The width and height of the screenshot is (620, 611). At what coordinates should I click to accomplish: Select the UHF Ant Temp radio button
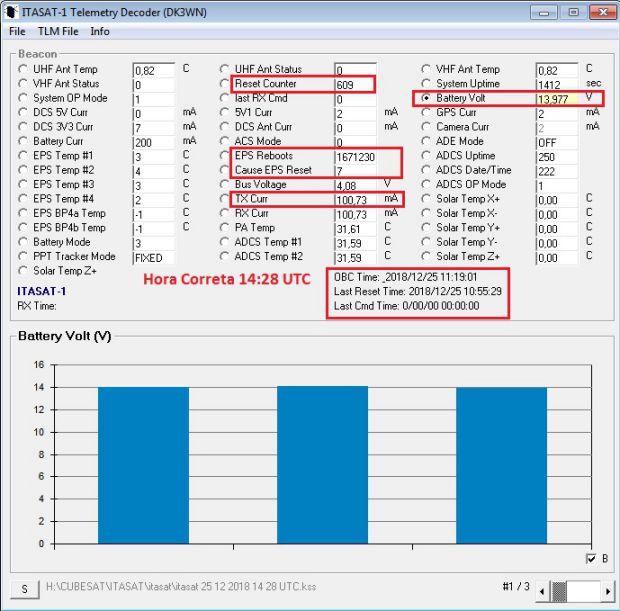pyautogui.click(x=24, y=69)
